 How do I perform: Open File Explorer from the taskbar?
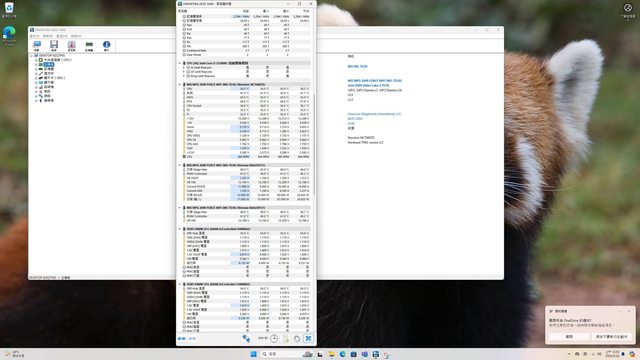click(331, 354)
